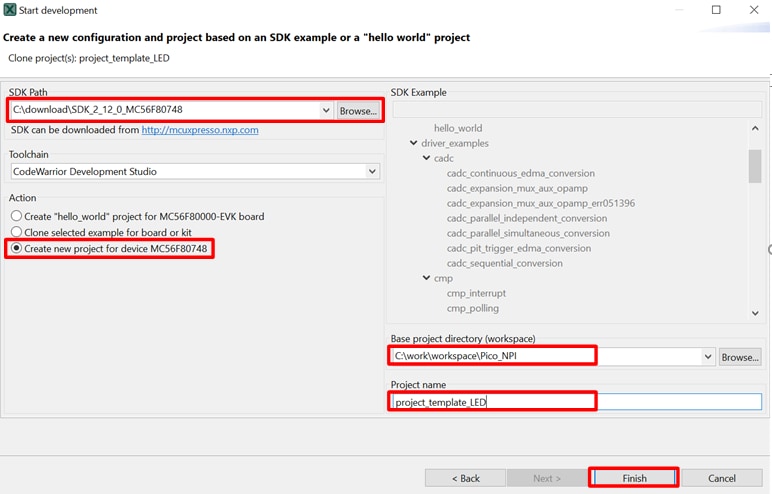Click the MCUXpresso app icon in title bar
The width and height of the screenshot is (772, 494).
pyautogui.click(x=10, y=10)
